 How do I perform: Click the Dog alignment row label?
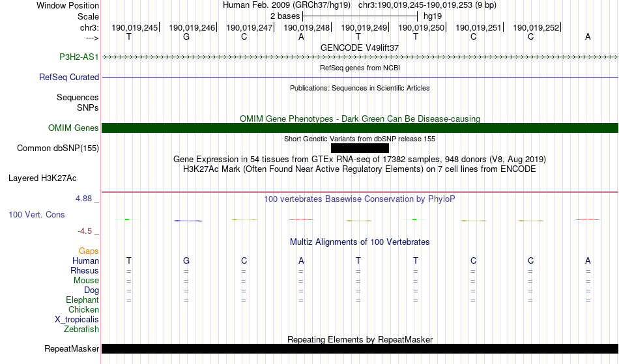92,290
